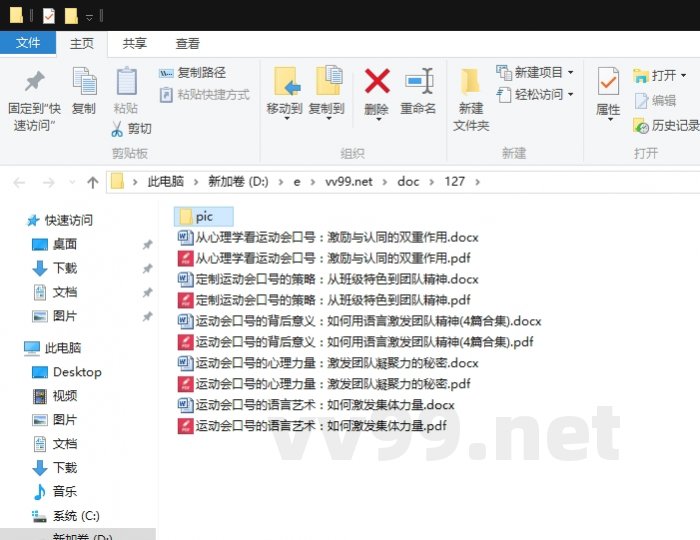The image size is (700, 540).
Task: Select 运动会口号的心理力量 pdf file
Action: pos(324,384)
